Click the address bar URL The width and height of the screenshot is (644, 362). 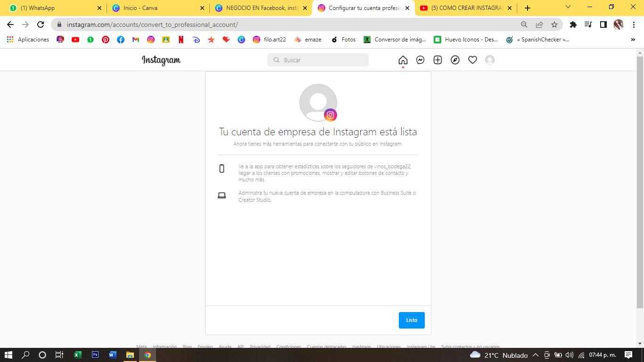point(152,25)
